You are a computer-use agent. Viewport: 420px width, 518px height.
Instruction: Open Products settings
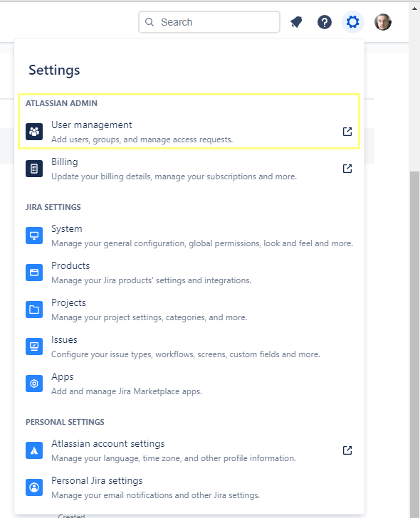point(189,273)
